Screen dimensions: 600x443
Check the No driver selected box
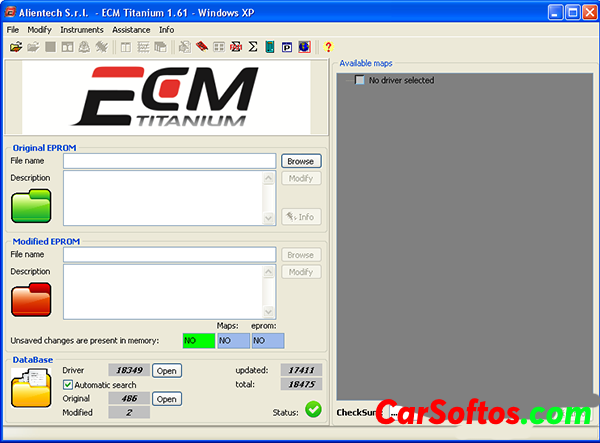coord(360,80)
